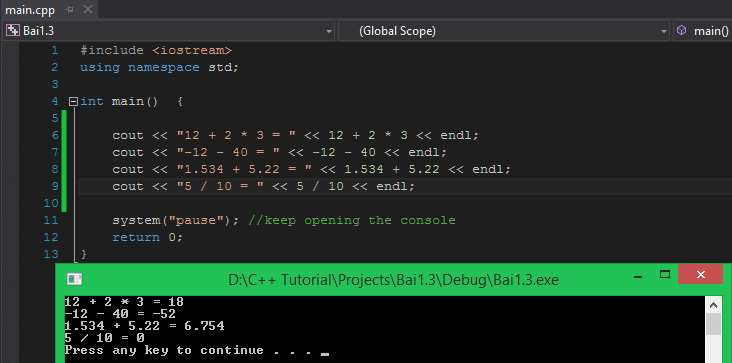Click the Bai1.3 project icon
Screen dimensions: 732x363
[13, 31]
